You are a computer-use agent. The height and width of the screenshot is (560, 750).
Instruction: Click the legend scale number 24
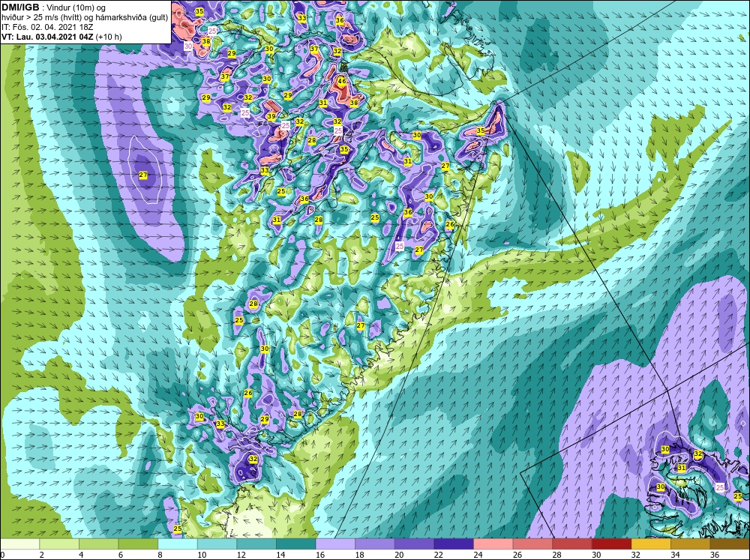click(478, 555)
